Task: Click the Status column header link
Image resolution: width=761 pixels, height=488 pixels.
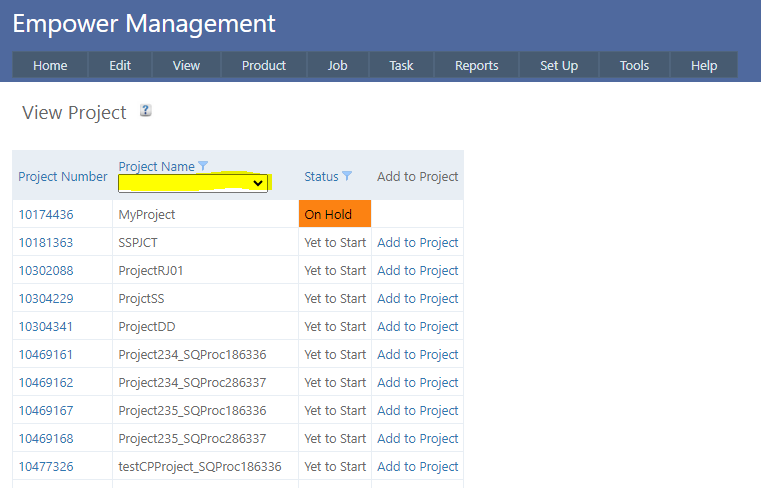Action: click(x=321, y=176)
